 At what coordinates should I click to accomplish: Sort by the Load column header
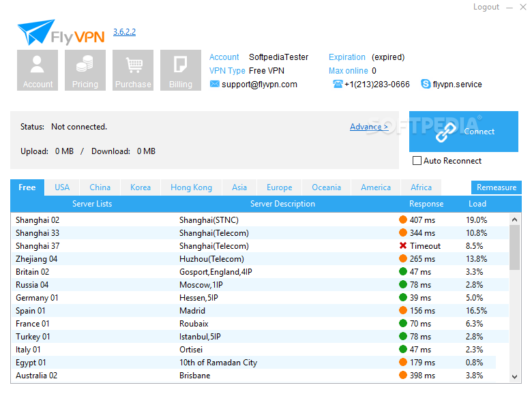click(477, 204)
